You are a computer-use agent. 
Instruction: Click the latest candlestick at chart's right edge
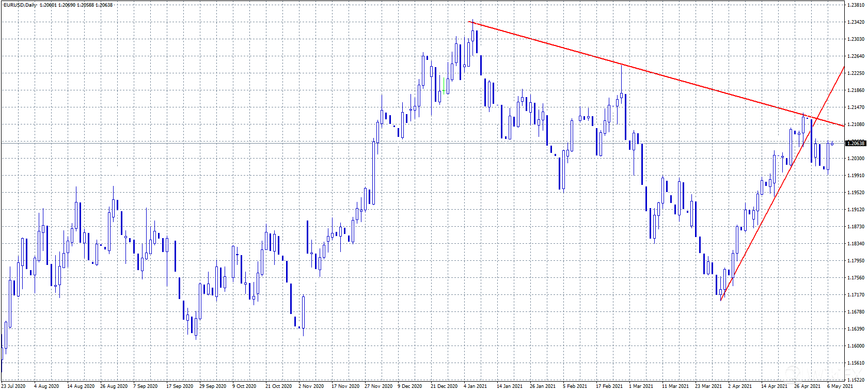point(832,144)
